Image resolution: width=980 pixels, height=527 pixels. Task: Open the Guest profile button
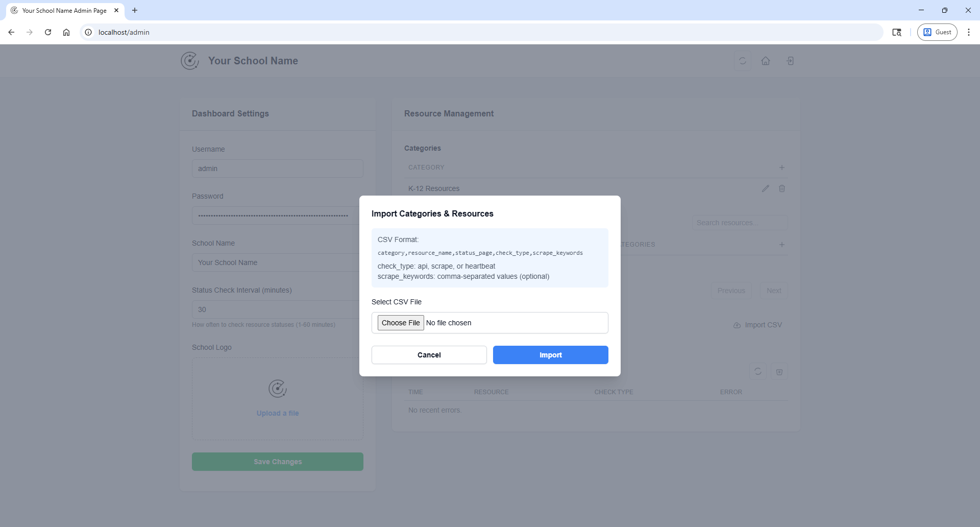point(937,32)
